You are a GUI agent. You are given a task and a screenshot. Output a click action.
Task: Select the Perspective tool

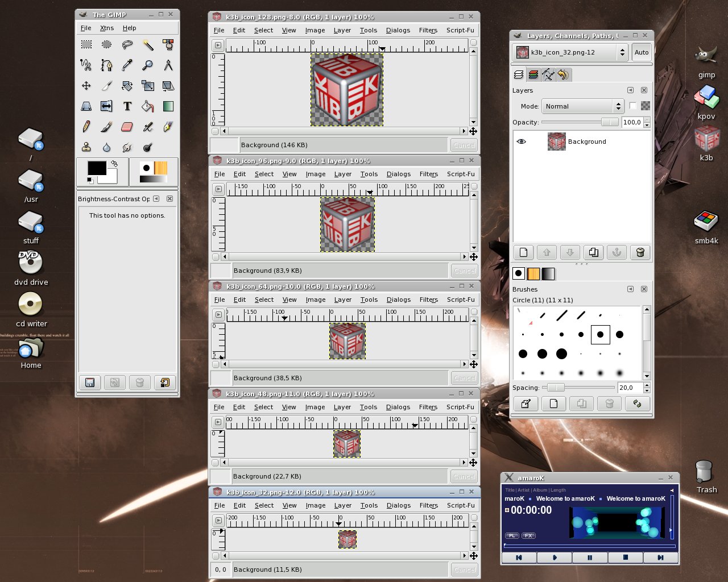(86, 106)
